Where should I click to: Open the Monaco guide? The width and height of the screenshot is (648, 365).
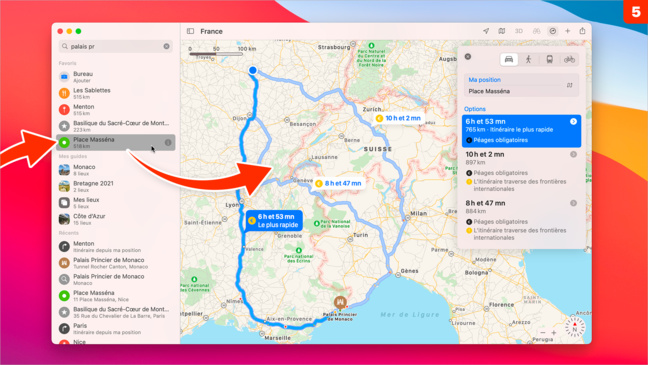tap(116, 170)
